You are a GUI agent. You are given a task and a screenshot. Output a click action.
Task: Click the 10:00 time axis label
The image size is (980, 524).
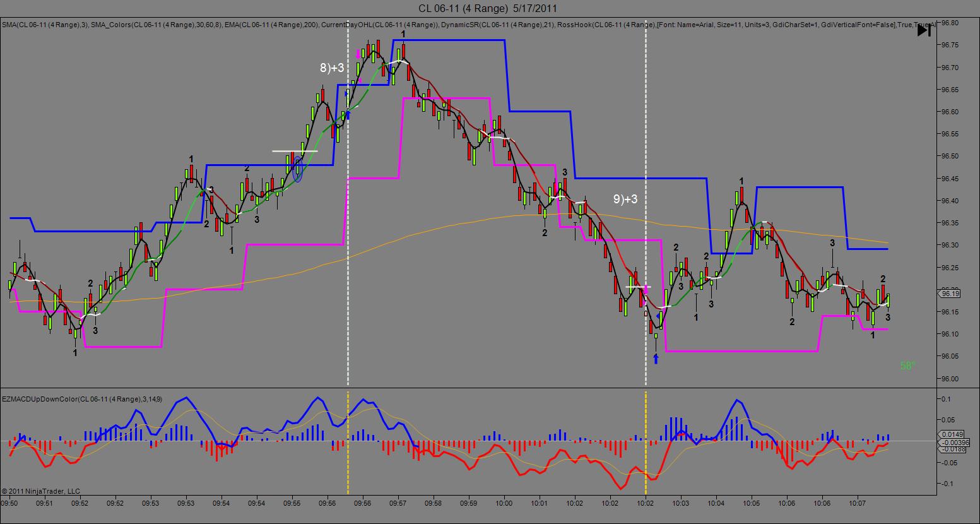coord(504,504)
